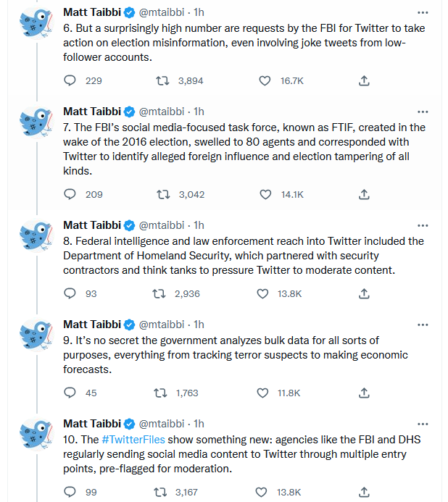Retweet tweet 9 with 1,763 retweets
The image size is (448, 502).
click(x=160, y=393)
